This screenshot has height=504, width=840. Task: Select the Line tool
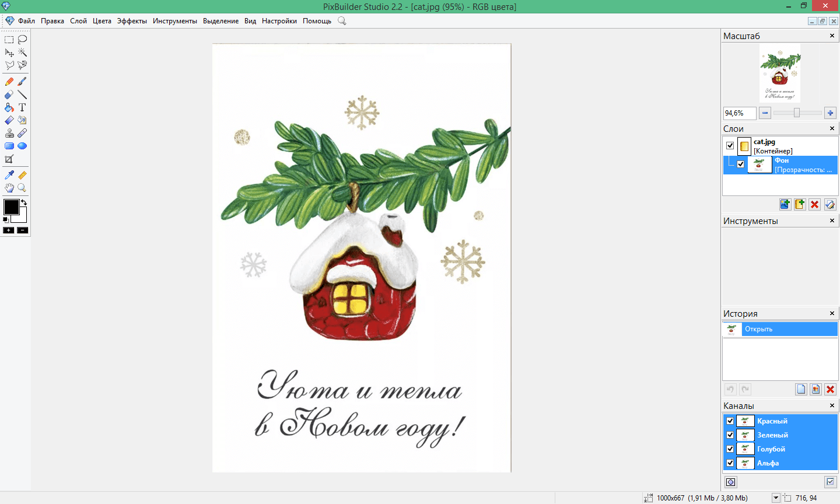click(22, 94)
